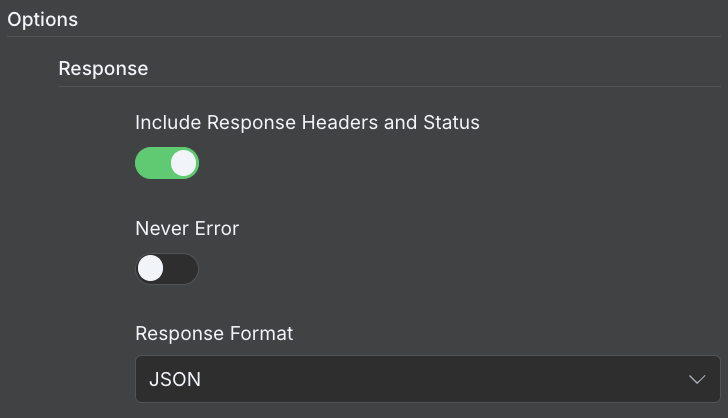728x418 pixels.
Task: Click the Include Response Headers and Status label
Action: click(x=307, y=123)
